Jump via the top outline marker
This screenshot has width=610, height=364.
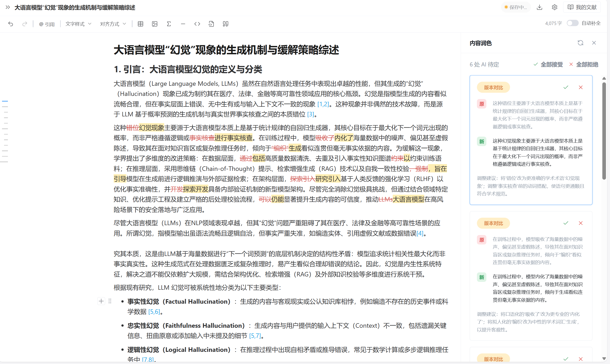(x=5, y=101)
